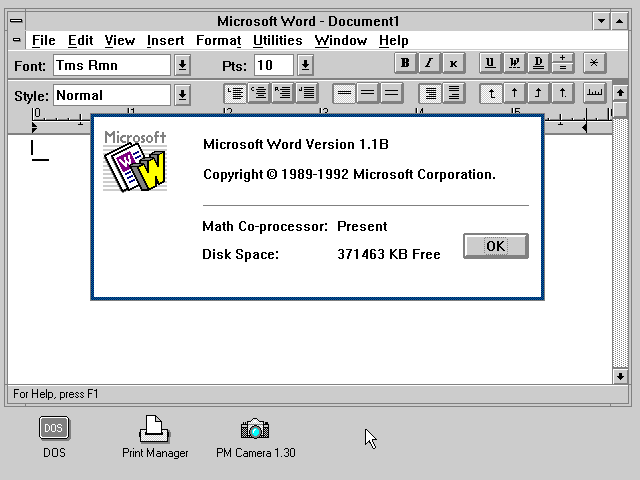The image size is (640, 480).
Task: Open the View menu
Action: click(x=120, y=40)
